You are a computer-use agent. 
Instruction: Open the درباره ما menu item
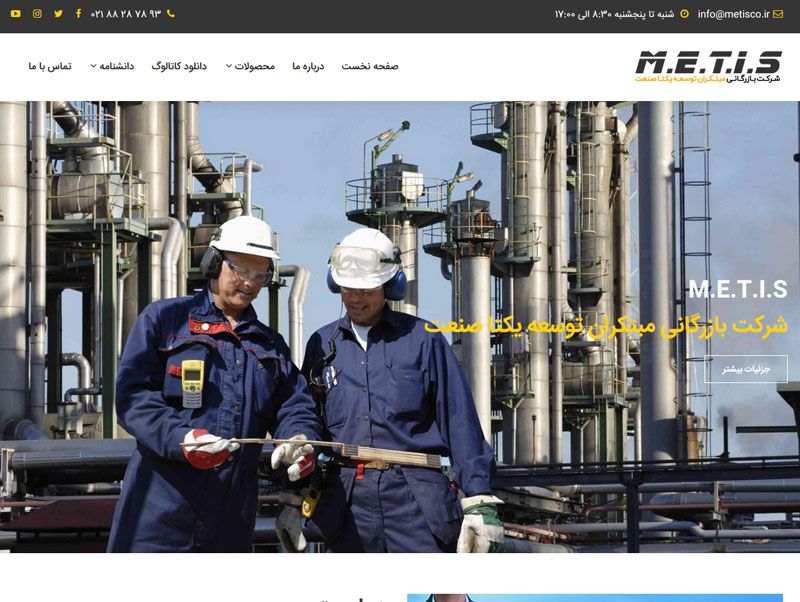(308, 66)
